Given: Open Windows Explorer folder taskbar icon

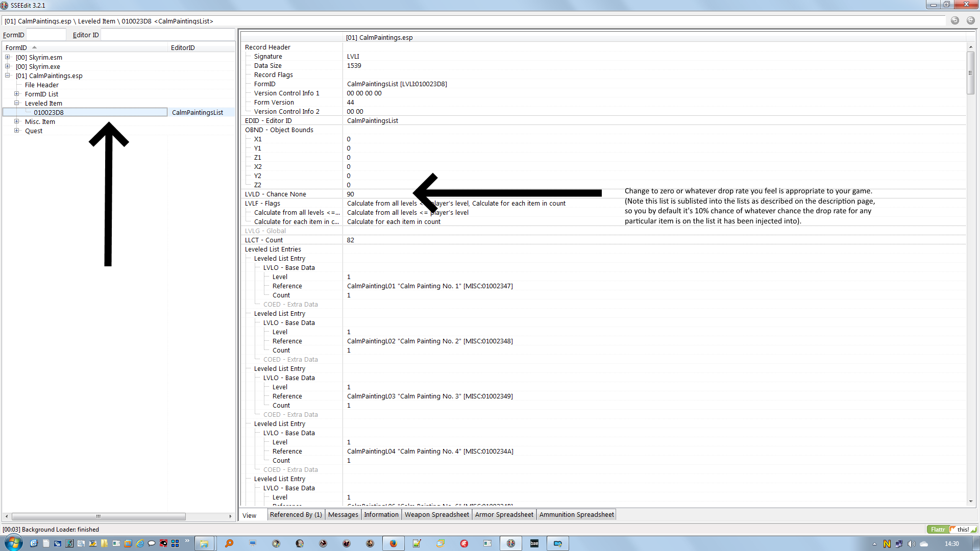Looking at the screenshot, I should coord(204,543).
